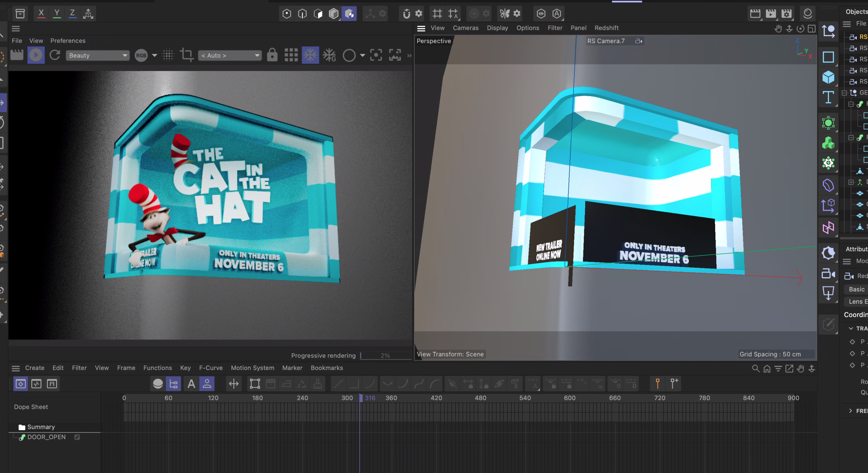Select the crop region render icon
Screen dimensions: 868x473
[187, 55]
